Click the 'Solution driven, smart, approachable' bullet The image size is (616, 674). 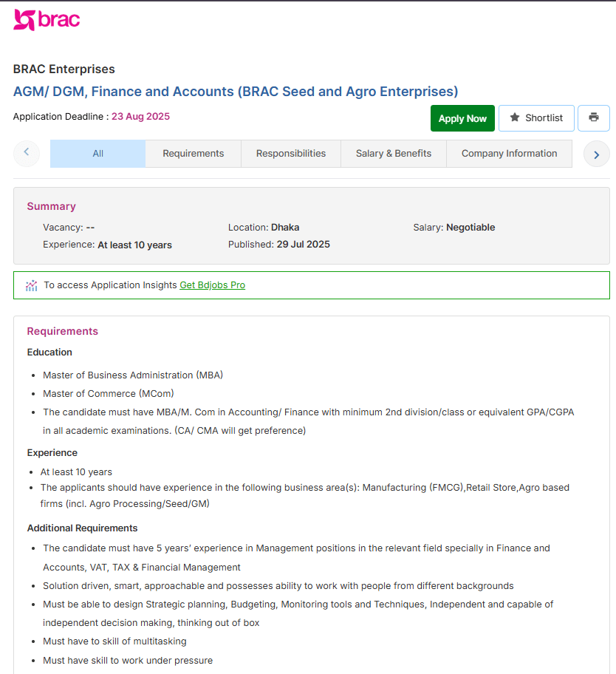pos(278,586)
